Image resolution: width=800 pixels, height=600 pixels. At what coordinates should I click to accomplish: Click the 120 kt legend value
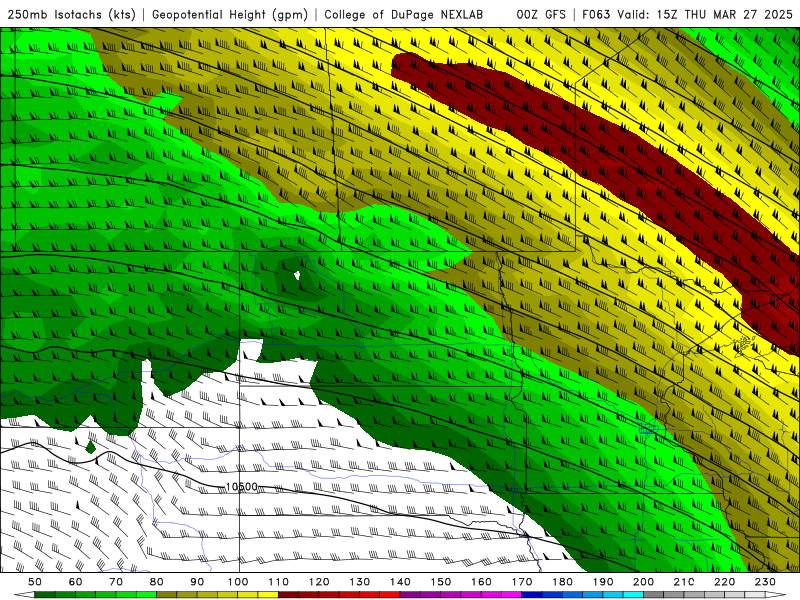(x=319, y=582)
